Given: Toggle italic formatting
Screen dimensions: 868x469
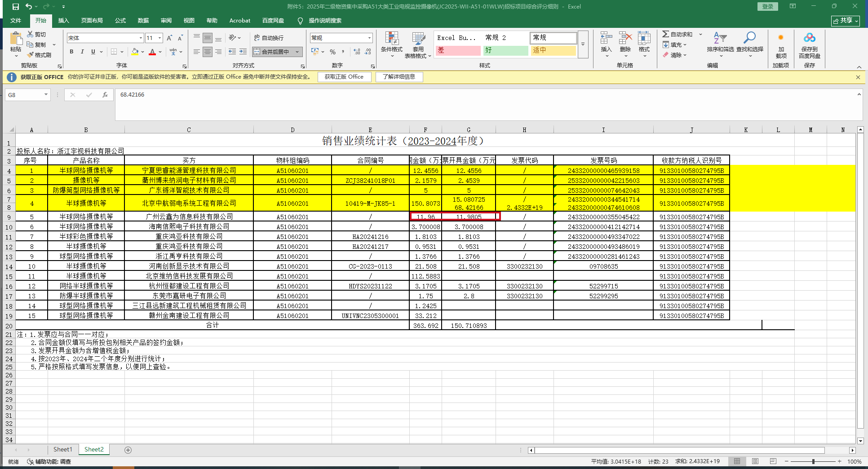Looking at the screenshot, I should point(82,52).
